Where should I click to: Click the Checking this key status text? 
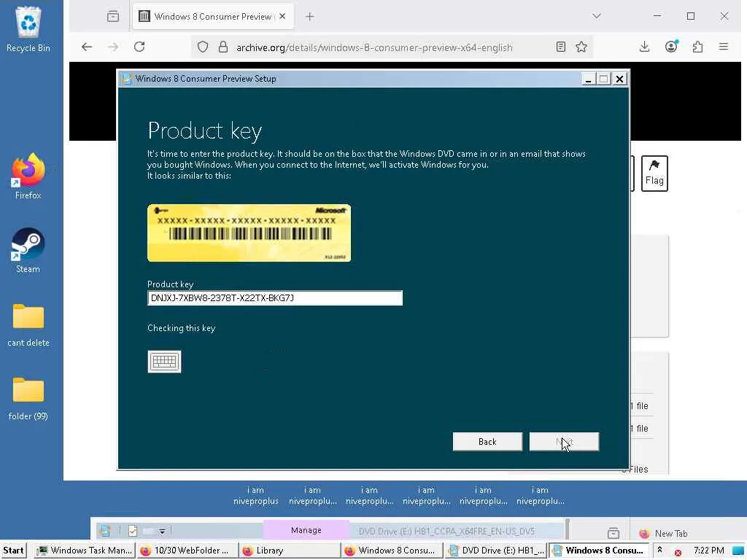(x=182, y=328)
